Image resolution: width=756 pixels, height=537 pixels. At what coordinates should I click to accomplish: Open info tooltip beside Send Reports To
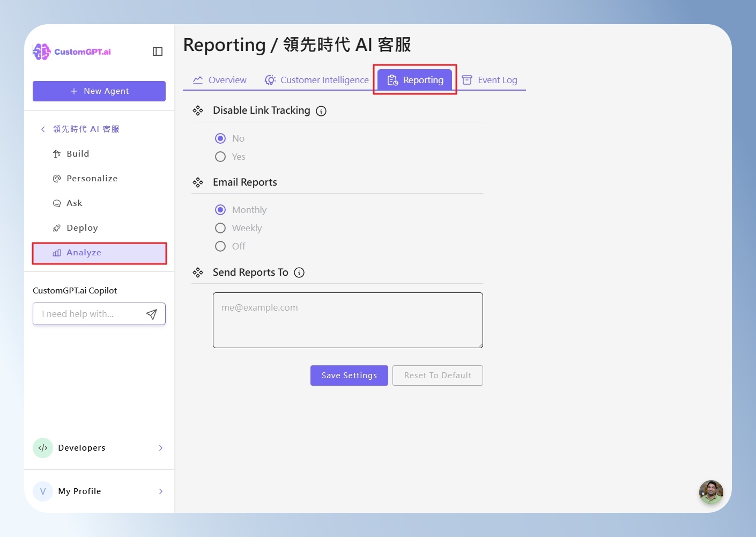(300, 273)
